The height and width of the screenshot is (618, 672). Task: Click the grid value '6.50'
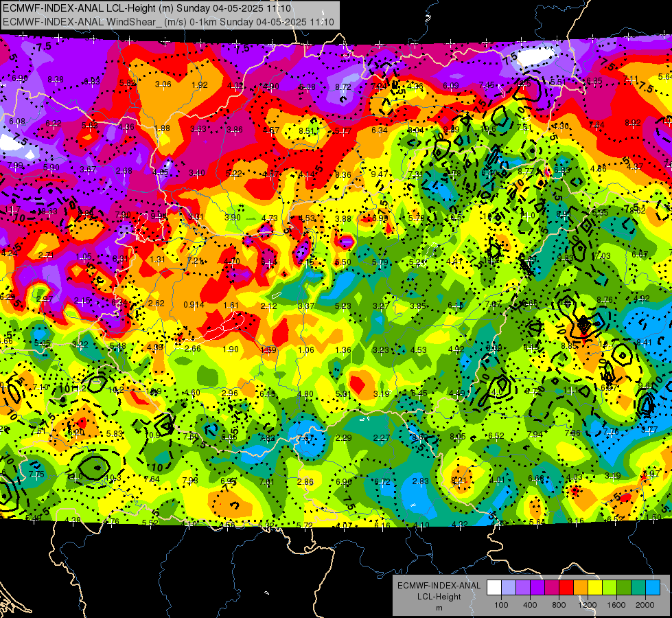pos(343,262)
